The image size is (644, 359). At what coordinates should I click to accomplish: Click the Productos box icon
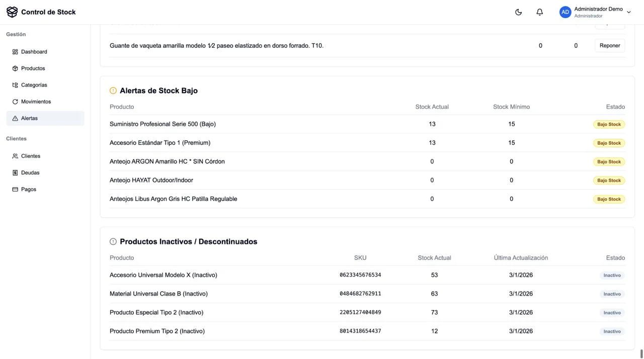point(15,68)
